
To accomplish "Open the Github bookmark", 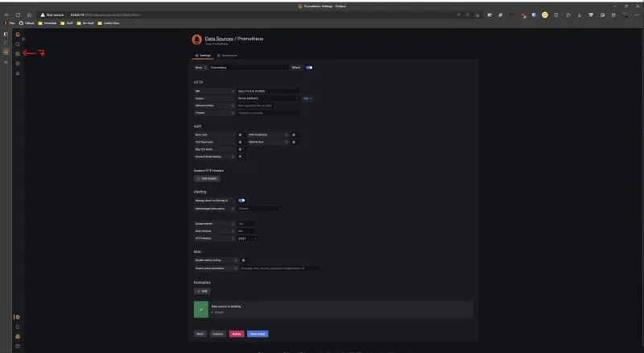I will 27,23.
